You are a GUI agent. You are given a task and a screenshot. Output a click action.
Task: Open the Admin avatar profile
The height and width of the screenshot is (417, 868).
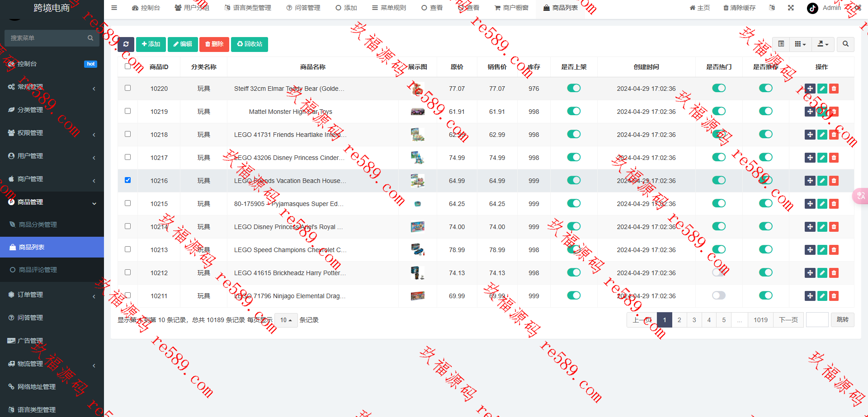812,8
